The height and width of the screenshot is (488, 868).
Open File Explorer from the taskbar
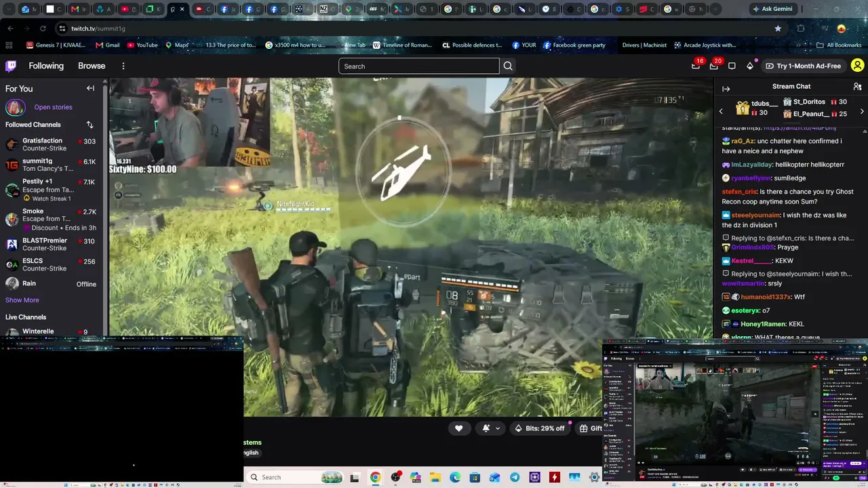pyautogui.click(x=435, y=477)
